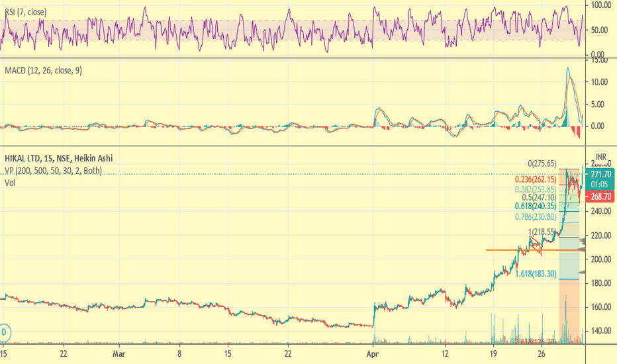
Task: Select the 0.236(262.15) Fibonacci level
Action: tap(536, 179)
